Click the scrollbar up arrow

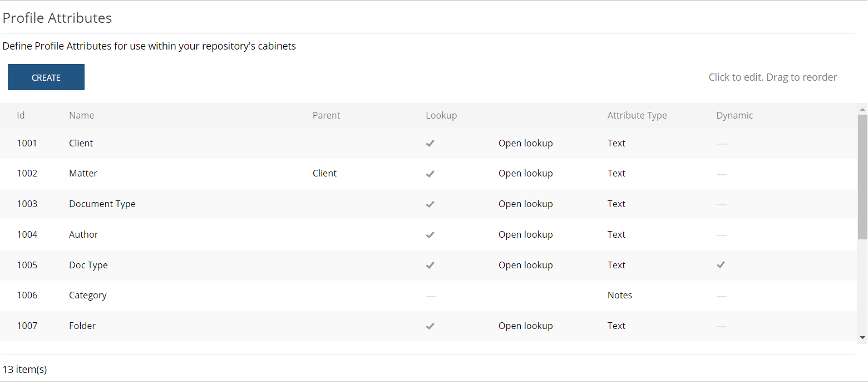point(862,110)
